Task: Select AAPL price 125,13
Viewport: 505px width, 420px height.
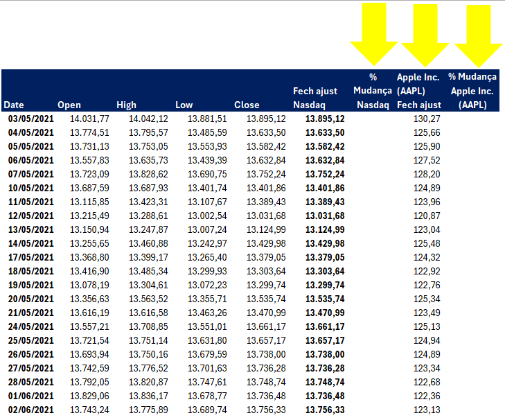Action: (427, 326)
